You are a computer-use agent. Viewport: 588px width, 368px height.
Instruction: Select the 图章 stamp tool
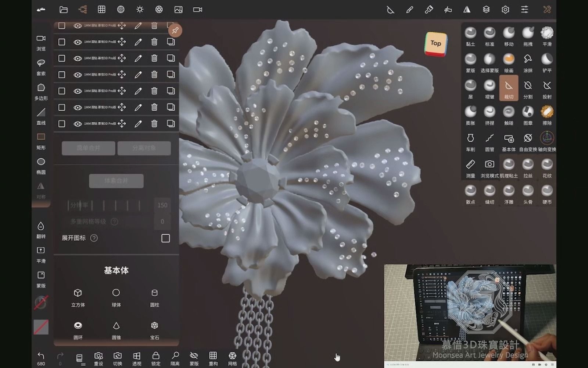(528, 115)
